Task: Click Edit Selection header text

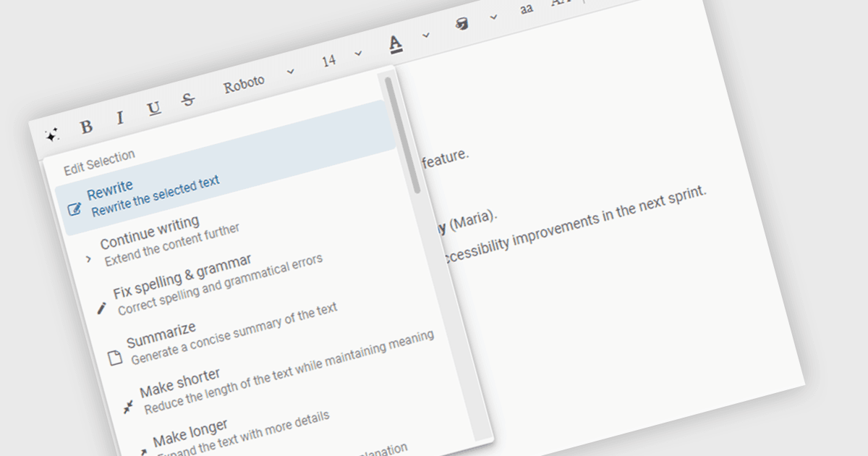Action: 99,162
